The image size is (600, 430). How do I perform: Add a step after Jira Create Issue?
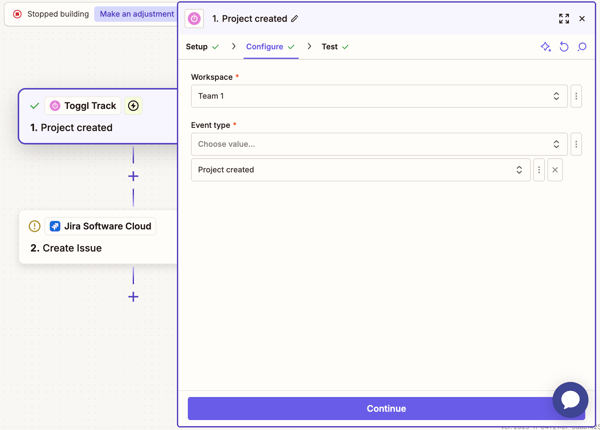[x=133, y=297]
